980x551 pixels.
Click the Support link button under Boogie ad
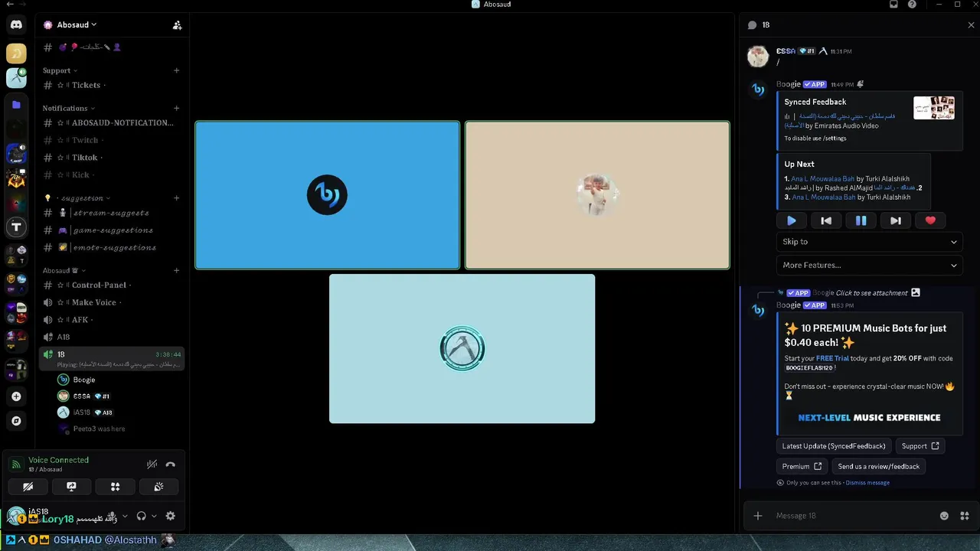point(920,446)
